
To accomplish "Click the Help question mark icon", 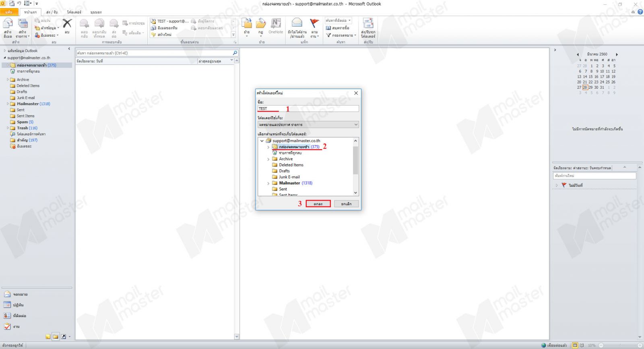I will [x=640, y=12].
